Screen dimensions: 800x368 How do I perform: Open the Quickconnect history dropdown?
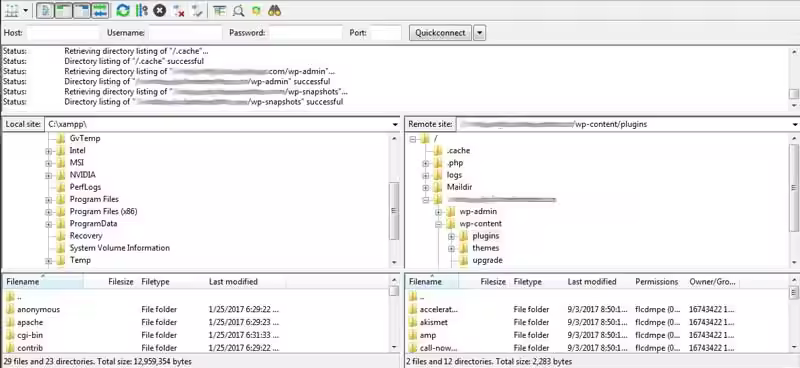[479, 33]
